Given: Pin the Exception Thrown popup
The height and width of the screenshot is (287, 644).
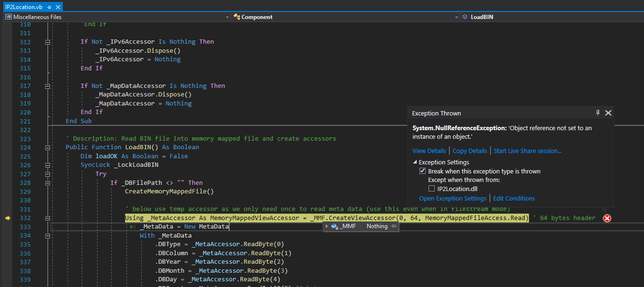Looking at the screenshot, I should [598, 113].
